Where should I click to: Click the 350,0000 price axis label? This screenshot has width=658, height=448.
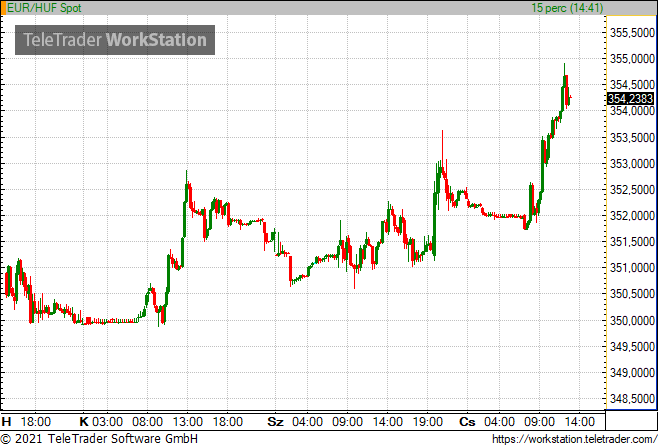tap(632, 320)
